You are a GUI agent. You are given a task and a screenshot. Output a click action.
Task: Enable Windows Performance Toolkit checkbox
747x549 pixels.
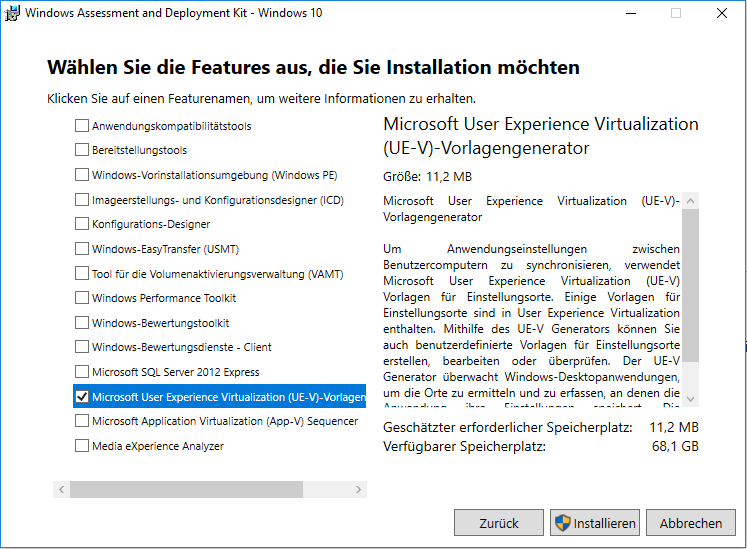point(82,298)
